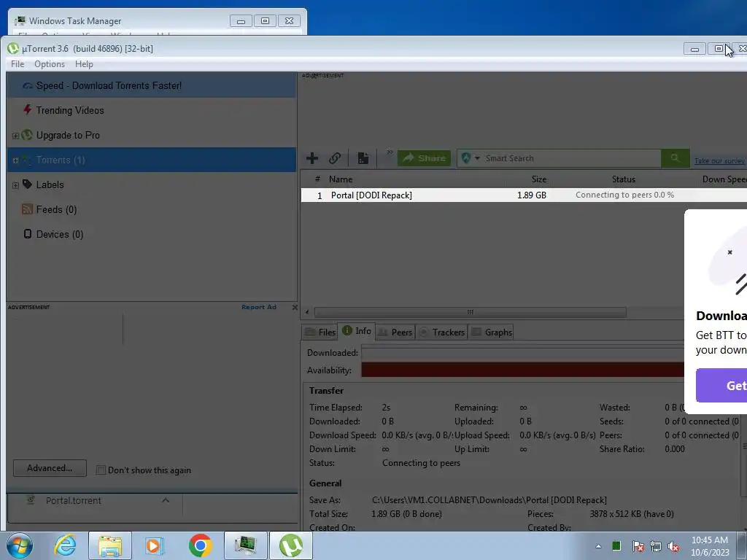
Task: Open the Windows Start menu
Action: pos(20,545)
